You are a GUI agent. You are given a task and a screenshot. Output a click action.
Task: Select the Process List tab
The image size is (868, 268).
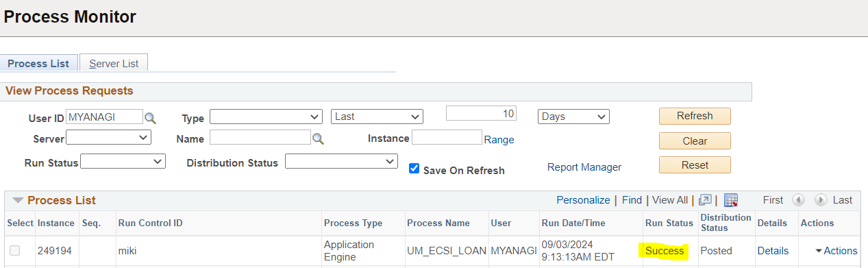tap(38, 63)
